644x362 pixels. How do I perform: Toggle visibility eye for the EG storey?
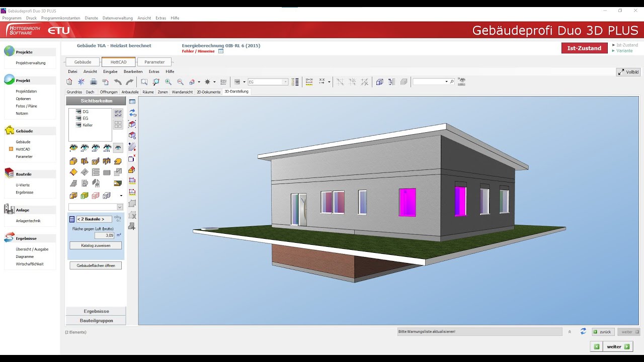pyautogui.click(x=78, y=118)
